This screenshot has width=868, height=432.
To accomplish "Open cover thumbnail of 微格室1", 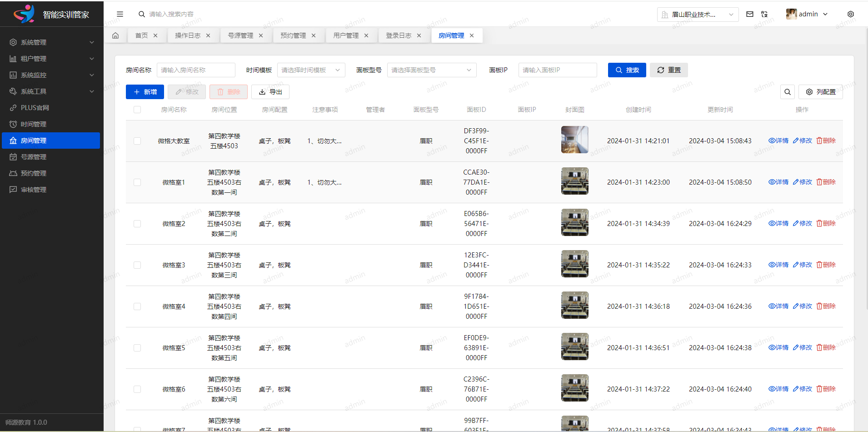I will pyautogui.click(x=575, y=181).
